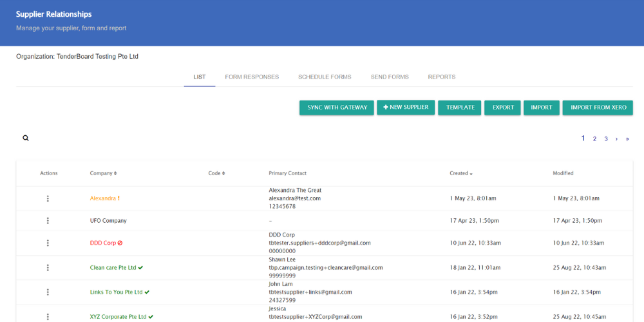Jump to last page with double arrow
Screen dimensions: 644x322
(x=627, y=139)
